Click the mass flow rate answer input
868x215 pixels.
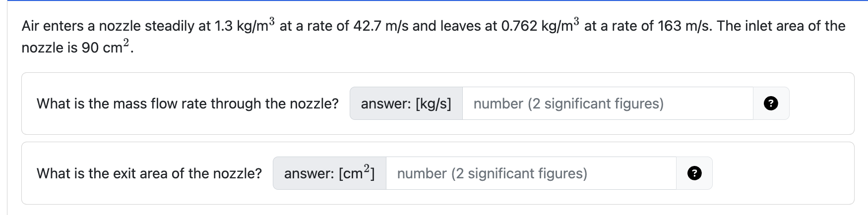coord(607,104)
